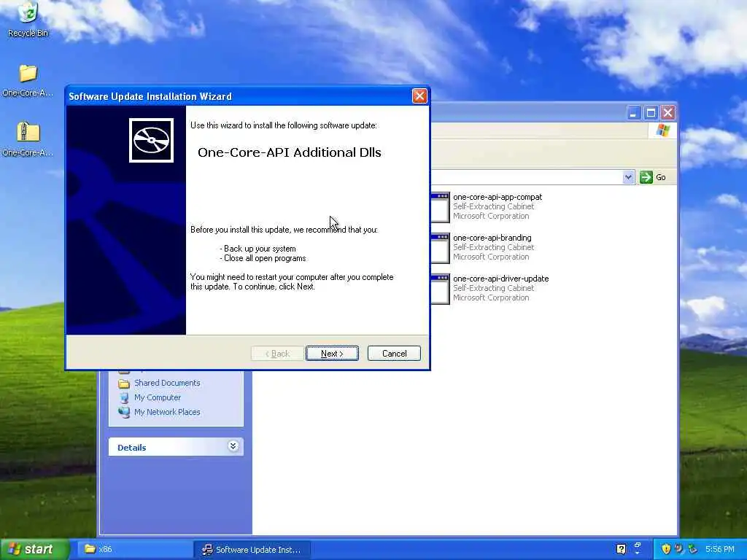Select Software Update Inst... taskbar button
Screen dimensions: 747x560
point(252,549)
